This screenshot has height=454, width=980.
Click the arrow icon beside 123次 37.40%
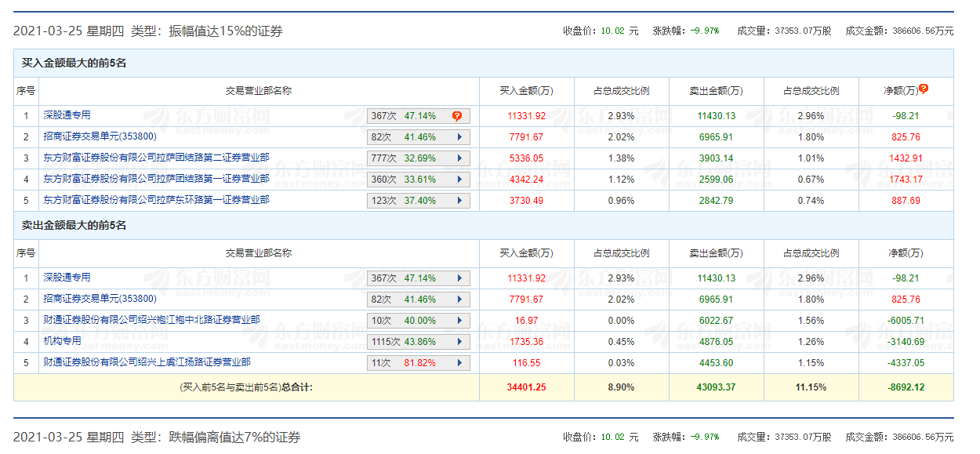459,201
